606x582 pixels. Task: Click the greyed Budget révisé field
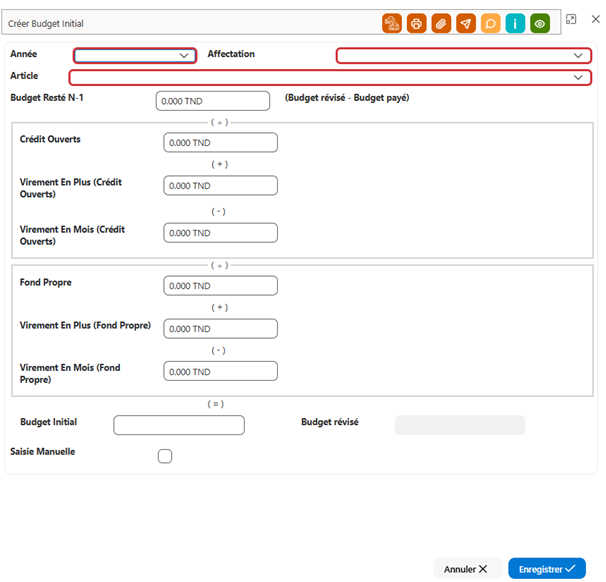(x=460, y=425)
